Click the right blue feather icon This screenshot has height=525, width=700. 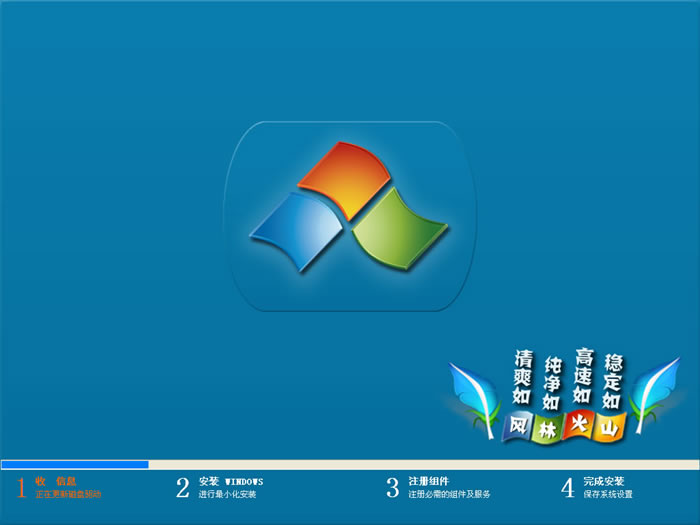(x=655, y=396)
